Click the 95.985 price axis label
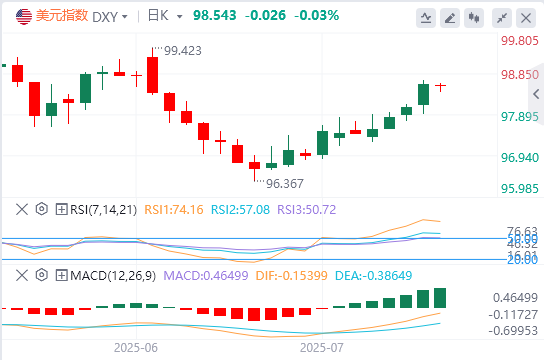 pos(520,189)
